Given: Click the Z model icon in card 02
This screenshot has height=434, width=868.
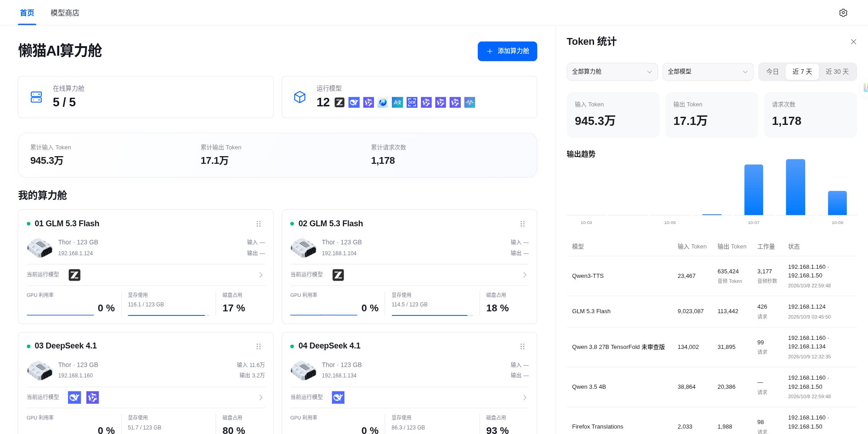Looking at the screenshot, I should click(x=338, y=275).
